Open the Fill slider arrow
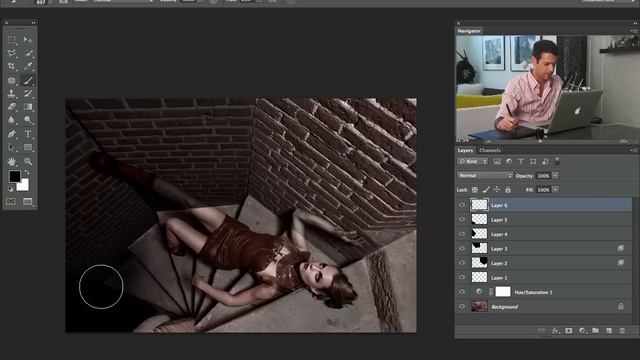The image size is (640, 360). coord(555,190)
